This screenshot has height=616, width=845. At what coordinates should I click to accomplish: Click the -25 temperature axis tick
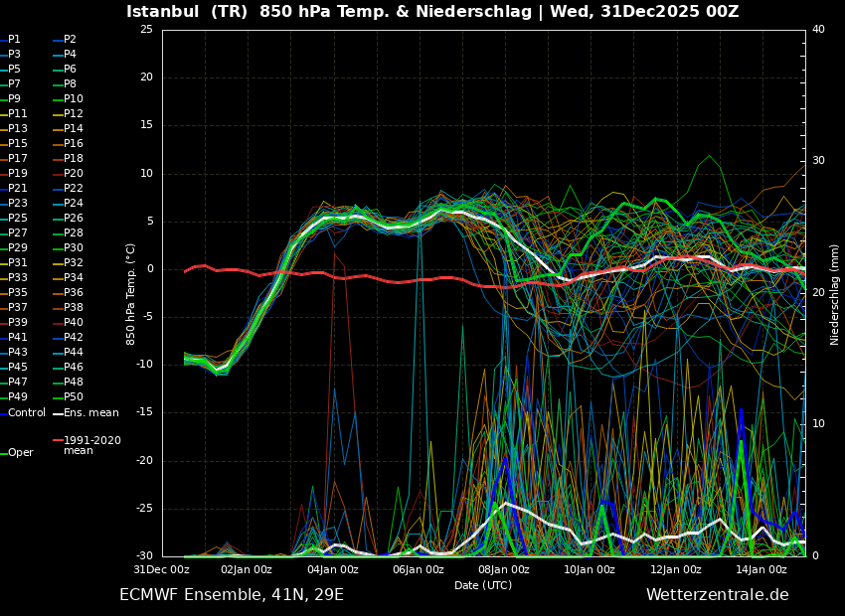(143, 509)
